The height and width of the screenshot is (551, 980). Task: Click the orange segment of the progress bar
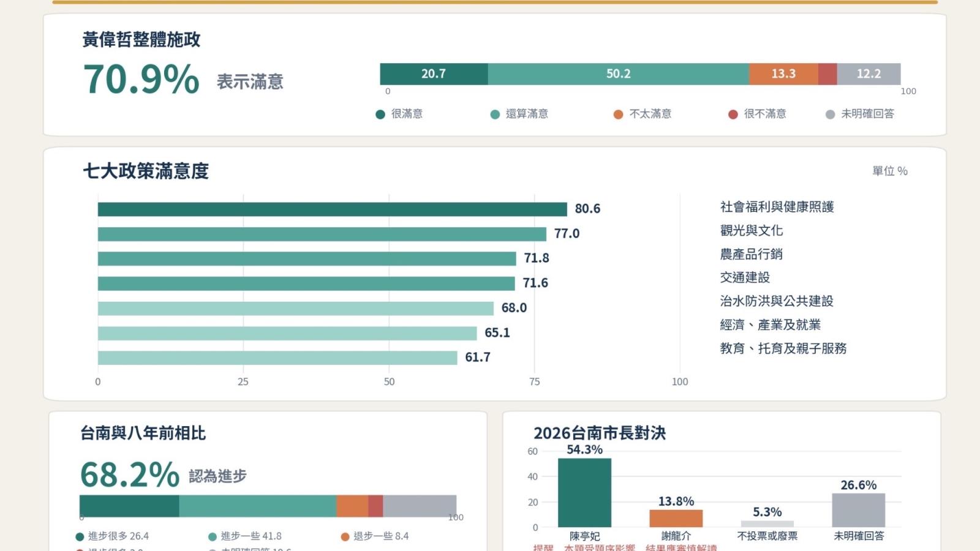coord(353,506)
